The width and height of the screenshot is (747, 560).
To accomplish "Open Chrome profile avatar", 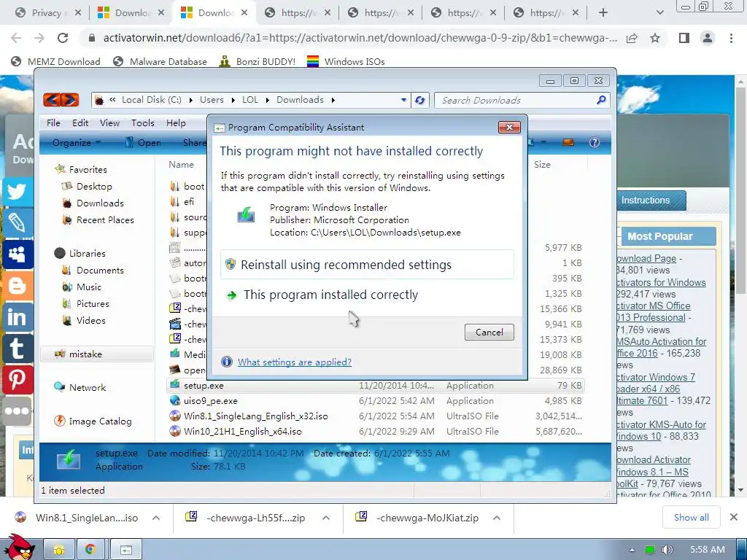I will 708,38.
